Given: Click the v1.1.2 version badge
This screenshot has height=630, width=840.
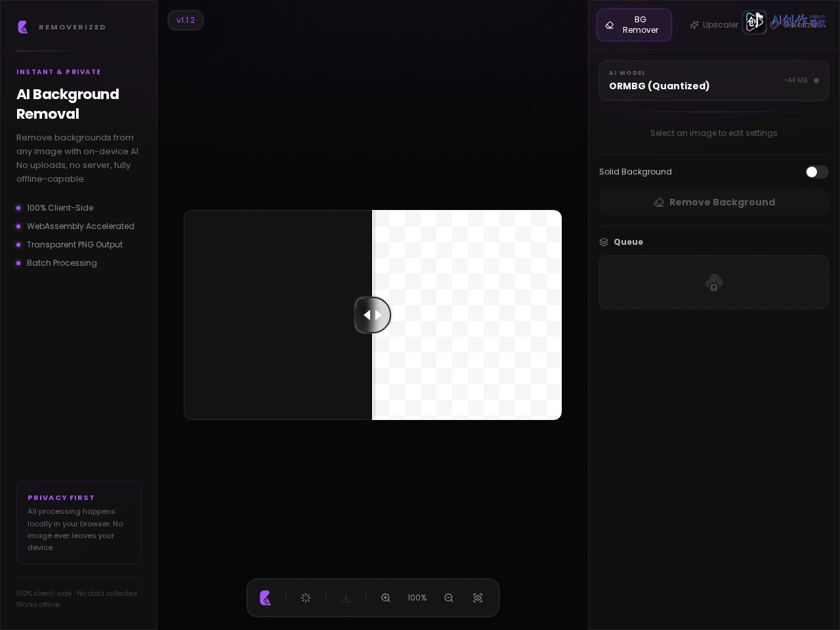Looking at the screenshot, I should point(186,20).
